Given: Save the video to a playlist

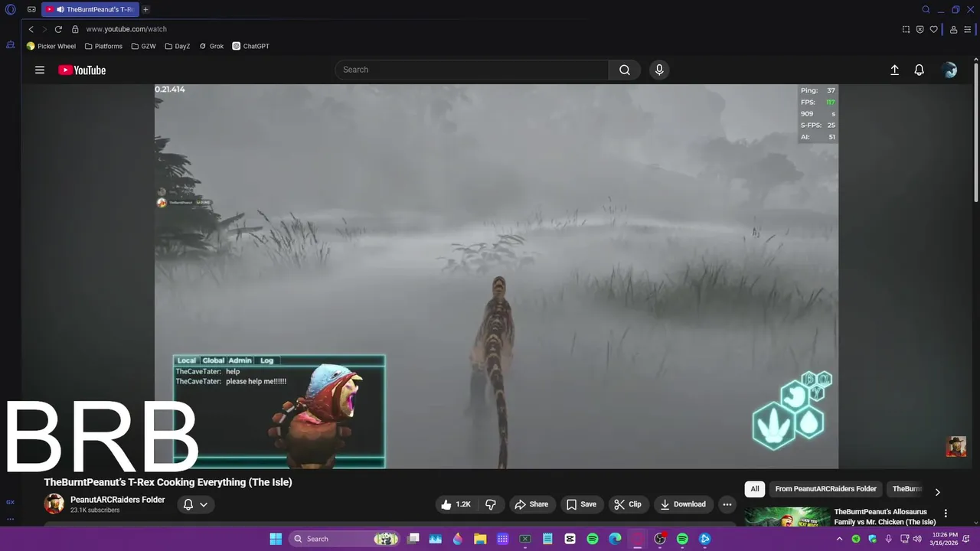Looking at the screenshot, I should pos(581,504).
